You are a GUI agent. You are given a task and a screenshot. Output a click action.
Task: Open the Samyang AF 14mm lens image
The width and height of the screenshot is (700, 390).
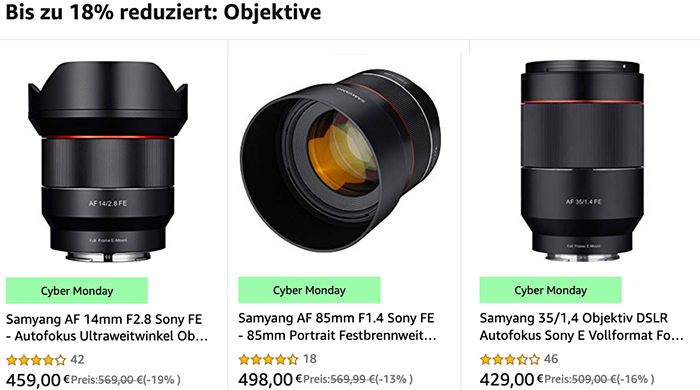[x=108, y=162]
